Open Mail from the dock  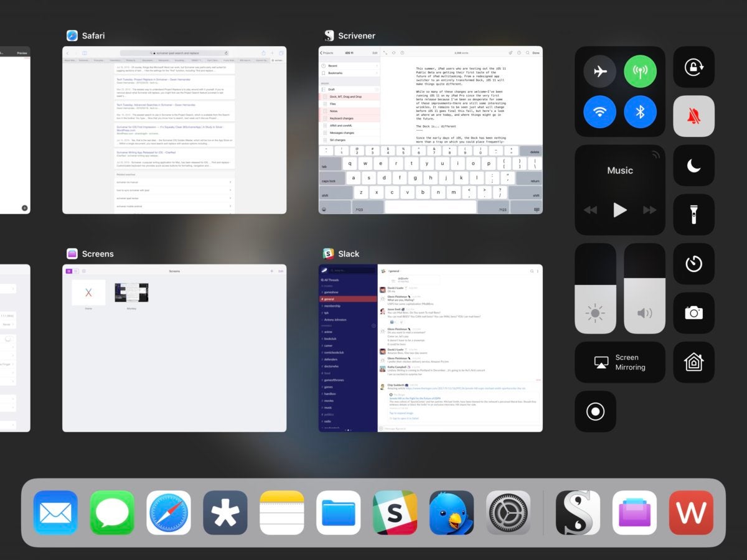pos(55,513)
